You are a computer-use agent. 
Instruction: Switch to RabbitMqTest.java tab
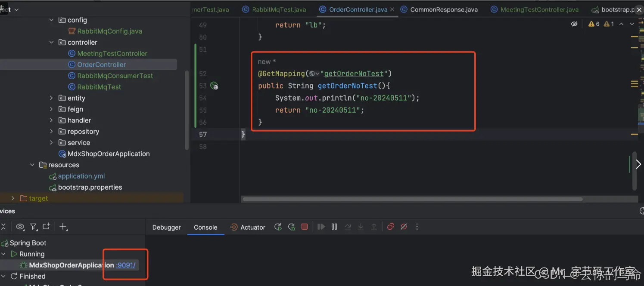[274, 9]
